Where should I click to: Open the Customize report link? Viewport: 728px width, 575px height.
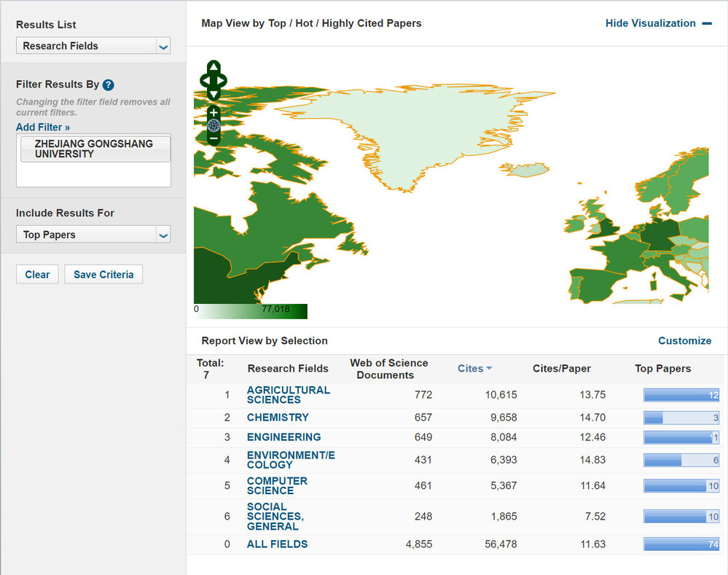684,340
